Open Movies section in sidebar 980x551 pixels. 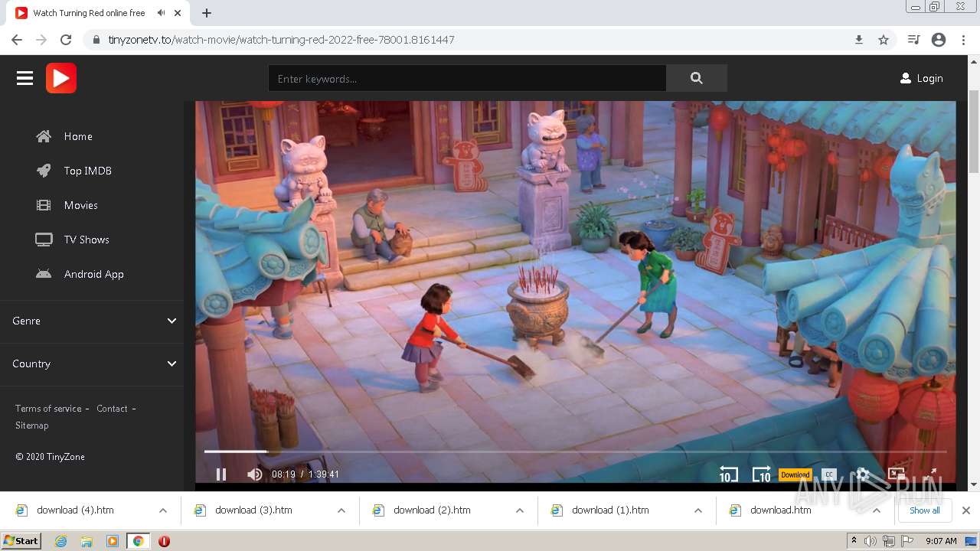tap(67, 205)
